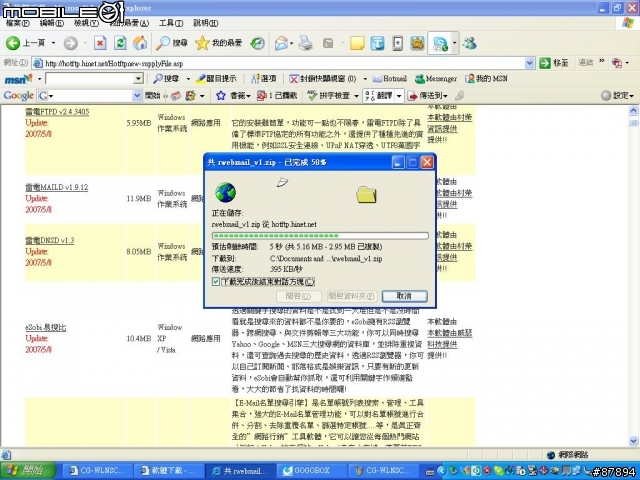Open address bar dropdown arrow
This screenshot has height=480, width=640.
tap(529, 63)
